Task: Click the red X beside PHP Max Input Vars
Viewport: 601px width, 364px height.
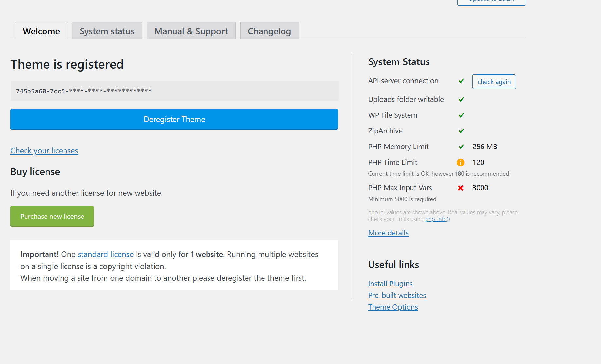Action: coord(461,188)
